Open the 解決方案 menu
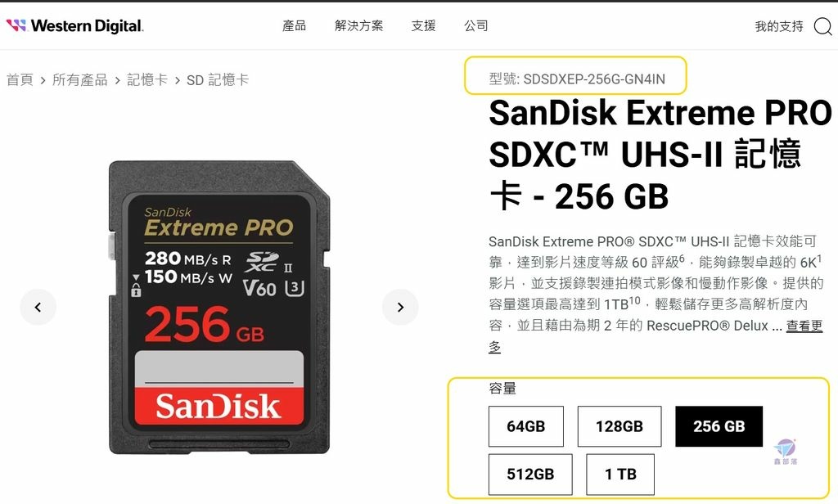Image resolution: width=838 pixels, height=504 pixels. tap(358, 25)
